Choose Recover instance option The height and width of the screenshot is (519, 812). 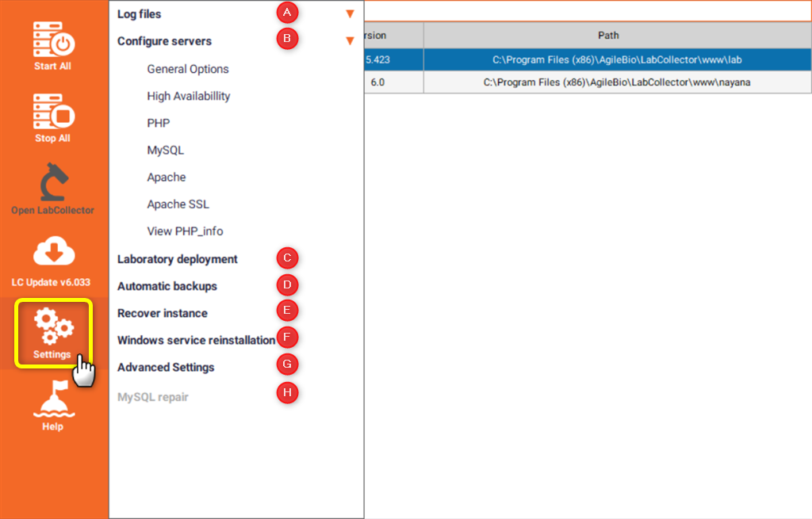[162, 313]
